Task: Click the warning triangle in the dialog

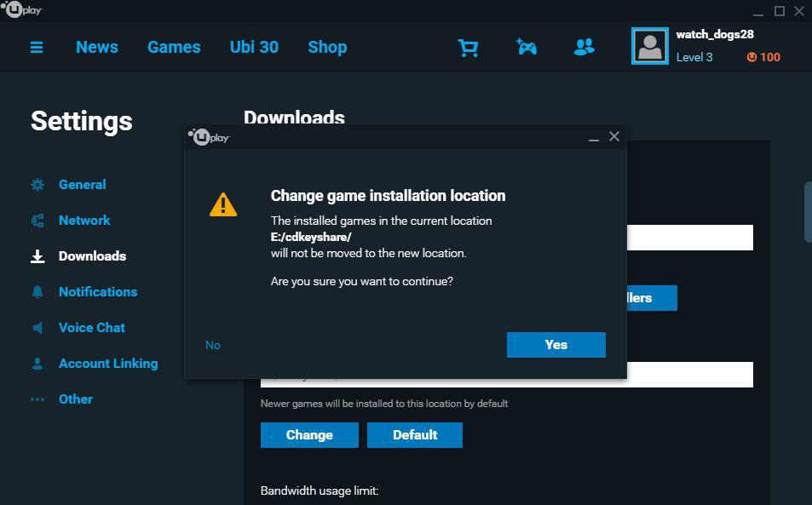Action: pos(223,203)
